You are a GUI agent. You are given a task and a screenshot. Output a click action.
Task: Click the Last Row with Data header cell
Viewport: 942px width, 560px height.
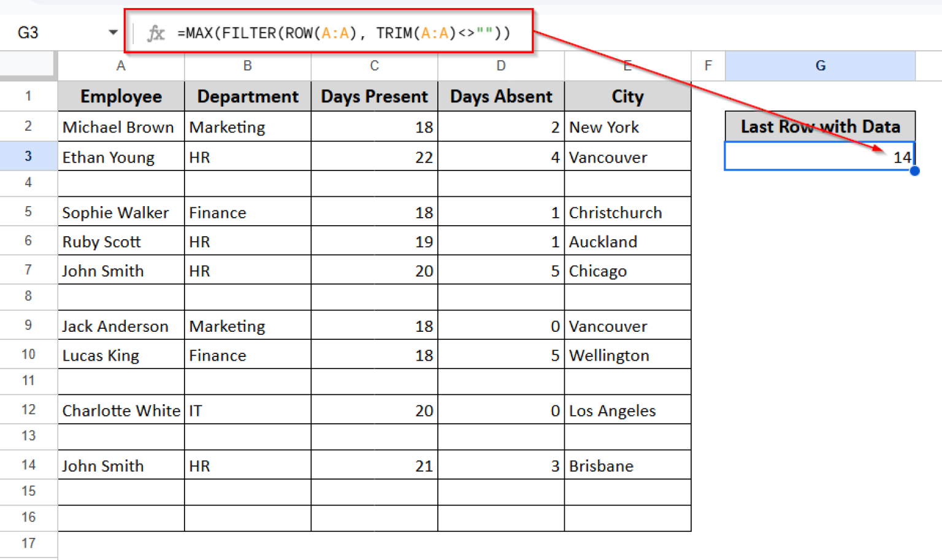tap(820, 126)
